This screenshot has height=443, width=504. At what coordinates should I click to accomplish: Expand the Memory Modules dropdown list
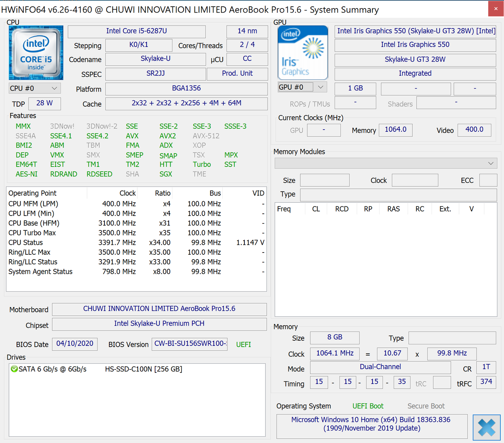pyautogui.click(x=386, y=163)
